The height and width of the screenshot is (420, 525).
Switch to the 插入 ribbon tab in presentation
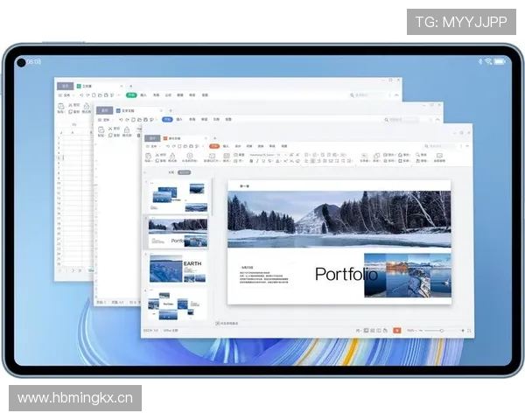coord(226,146)
